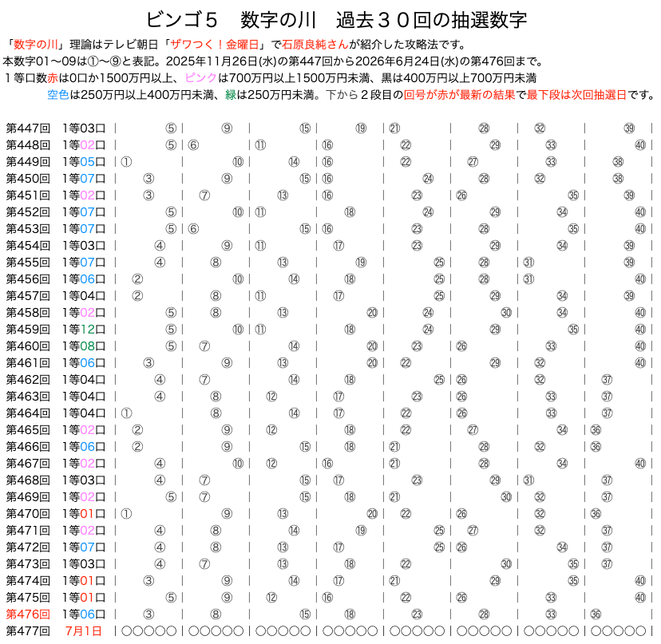The image size is (661, 644).
Task: Click green word 緑 in legend
Action: (x=231, y=95)
